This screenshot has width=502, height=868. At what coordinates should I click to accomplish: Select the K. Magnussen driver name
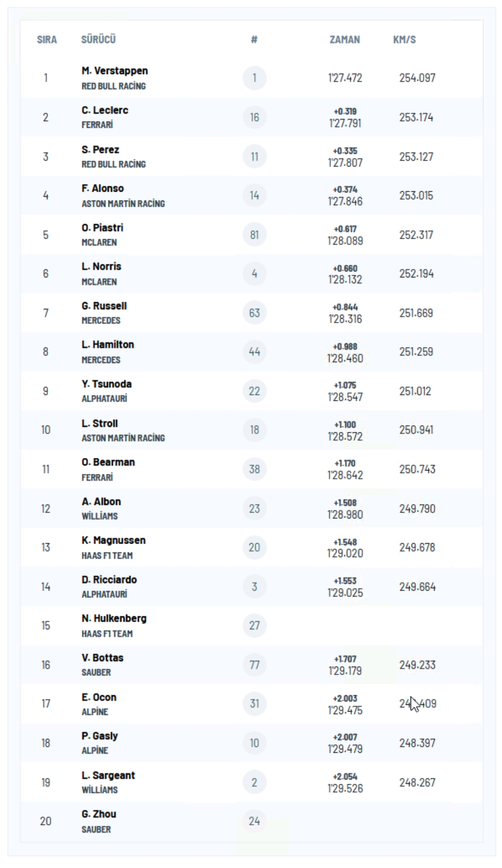[x=113, y=540]
